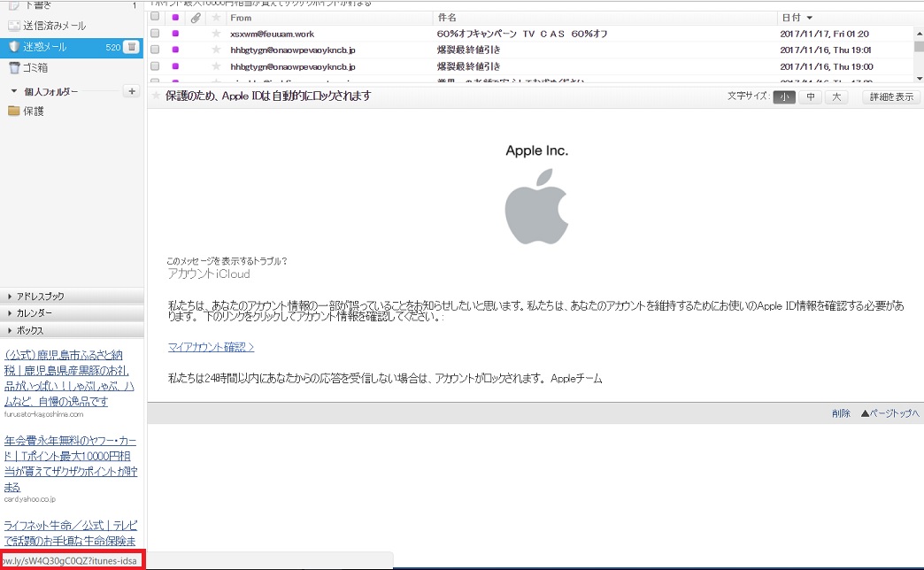The image size is (924, 570).
Task: Star the open Apple ID message in its header
Action: pos(156,96)
